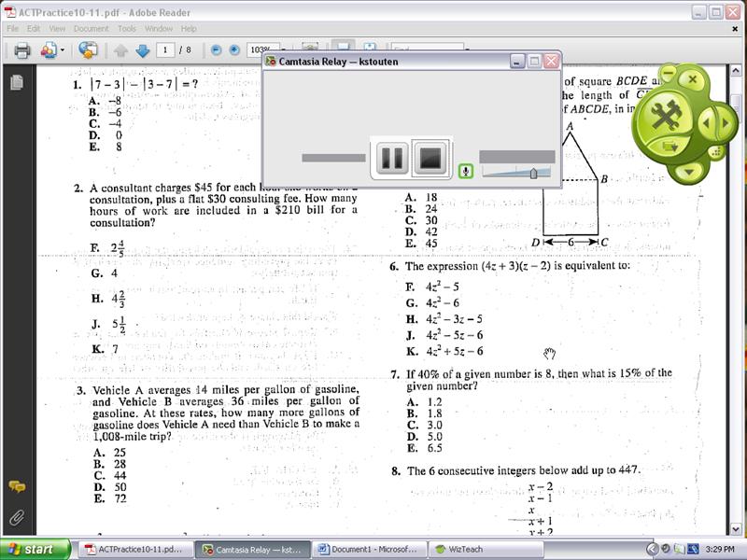
Task: Click WizTeach right arrow button
Action: [x=726, y=123]
